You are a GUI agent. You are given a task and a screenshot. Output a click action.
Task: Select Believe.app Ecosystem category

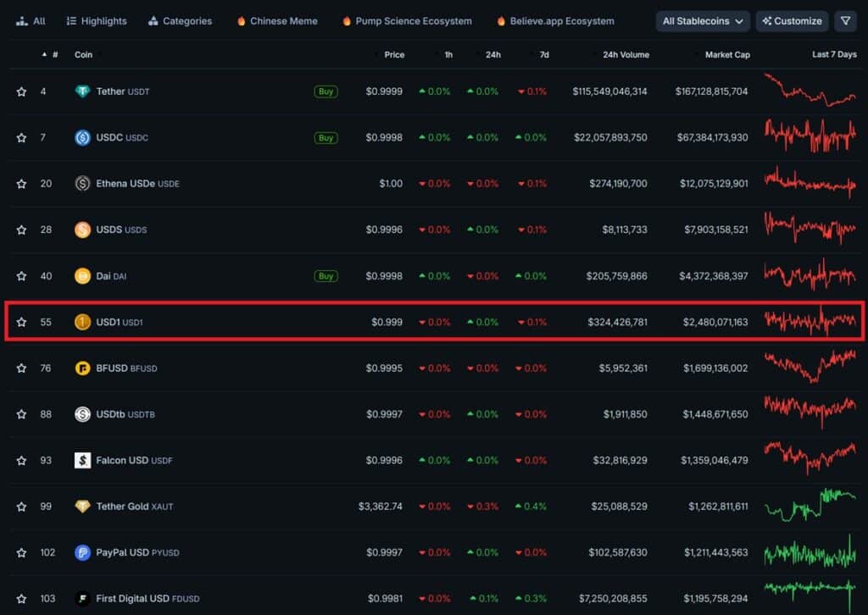point(556,21)
